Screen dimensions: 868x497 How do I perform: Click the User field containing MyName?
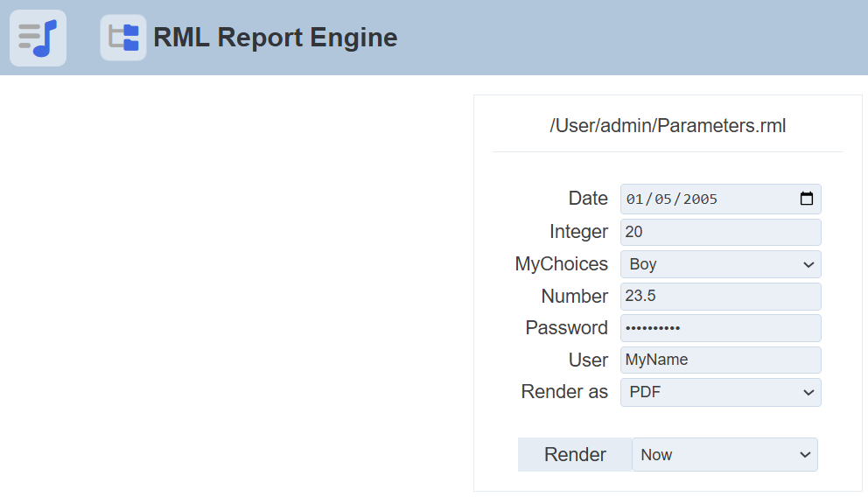click(x=720, y=360)
